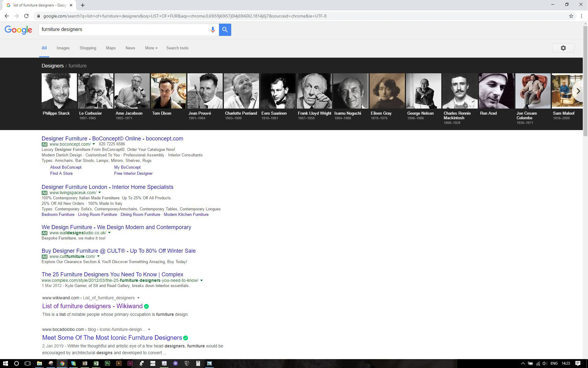Open Illustrator from taskbar

point(119,363)
